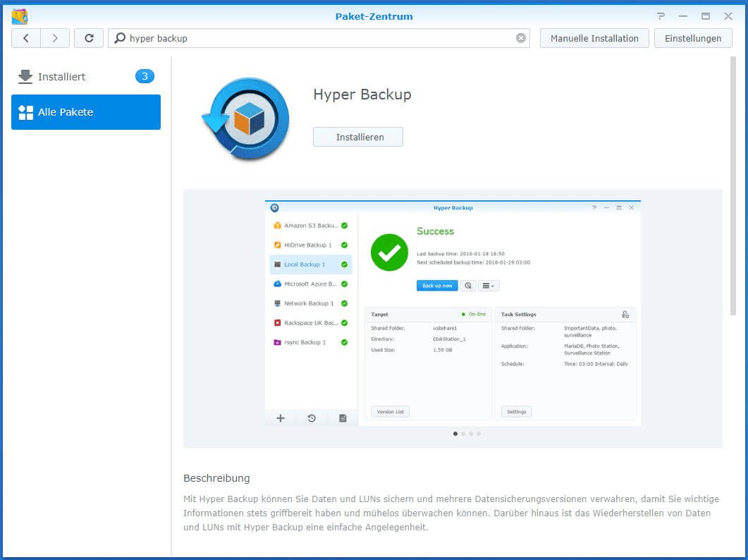Reload the Paket-Zentrum page
The height and width of the screenshot is (560, 748).
click(x=89, y=38)
